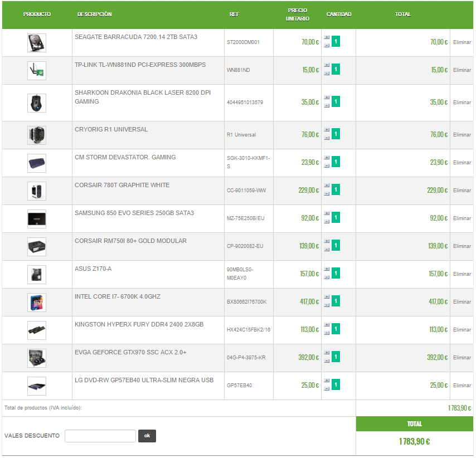Click Eliminar for Kingston HyperX Fury
The image size is (476, 458).
[x=462, y=330]
